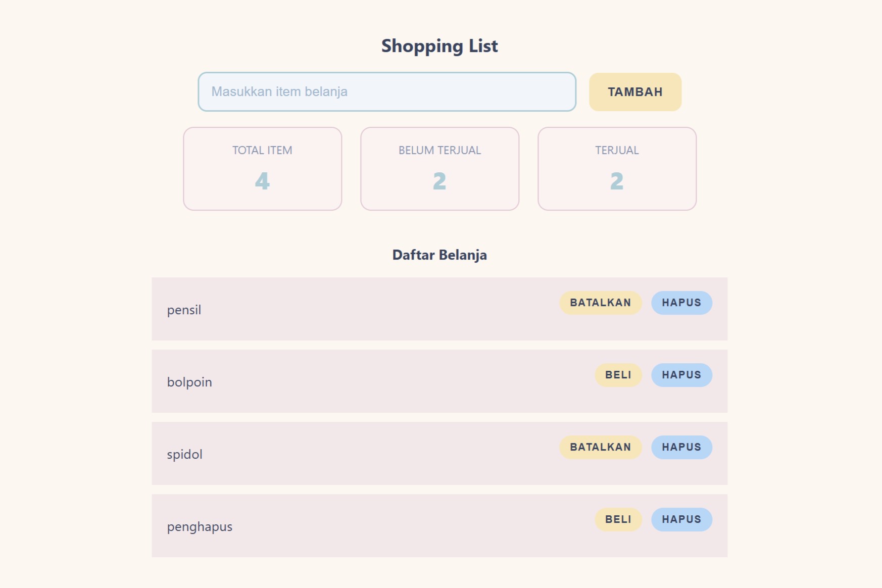Click the Shopping List heading
Viewport: 882px width, 588px height.
440,46
